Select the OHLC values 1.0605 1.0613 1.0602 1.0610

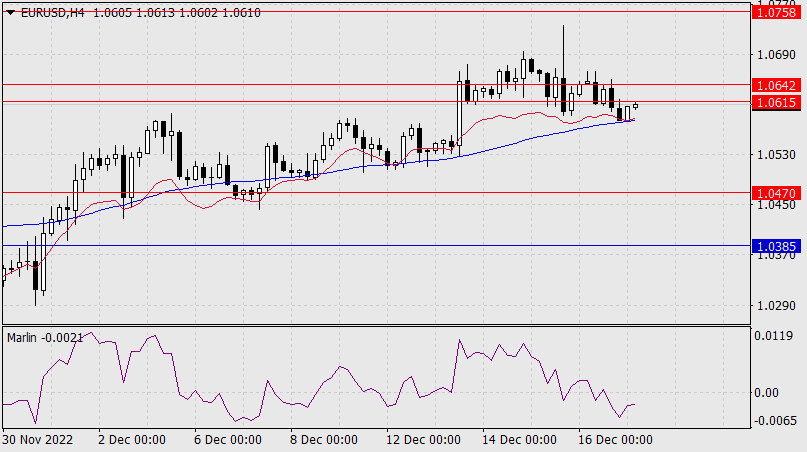tap(177, 13)
